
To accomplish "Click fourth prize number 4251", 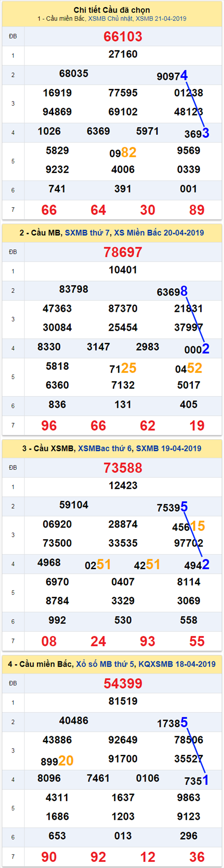I will tap(147, 564).
